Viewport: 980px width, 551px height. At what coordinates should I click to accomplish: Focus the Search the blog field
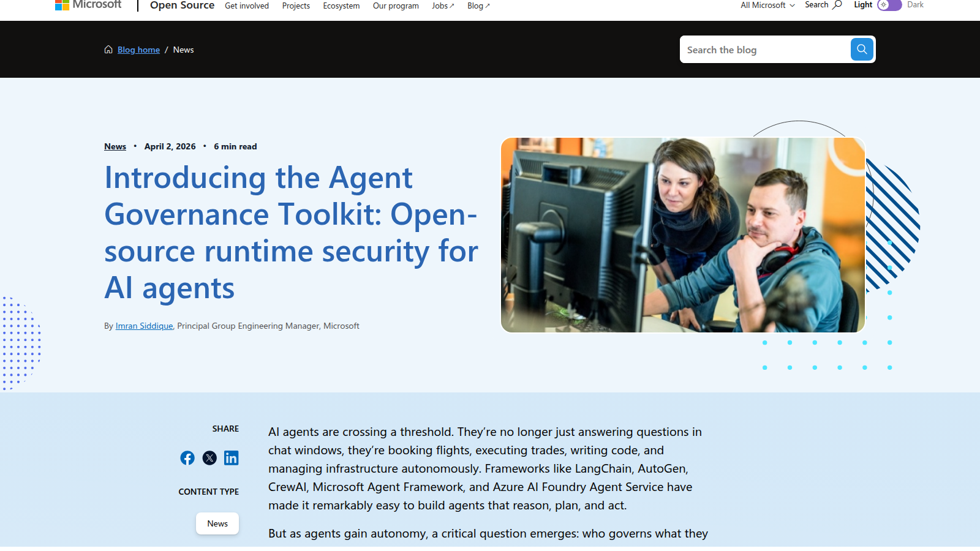(765, 49)
